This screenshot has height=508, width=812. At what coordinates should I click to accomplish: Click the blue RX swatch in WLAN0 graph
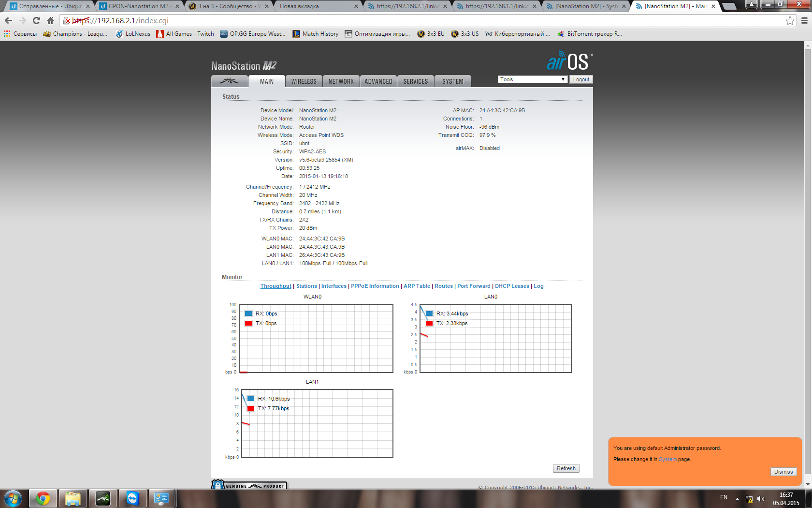248,314
